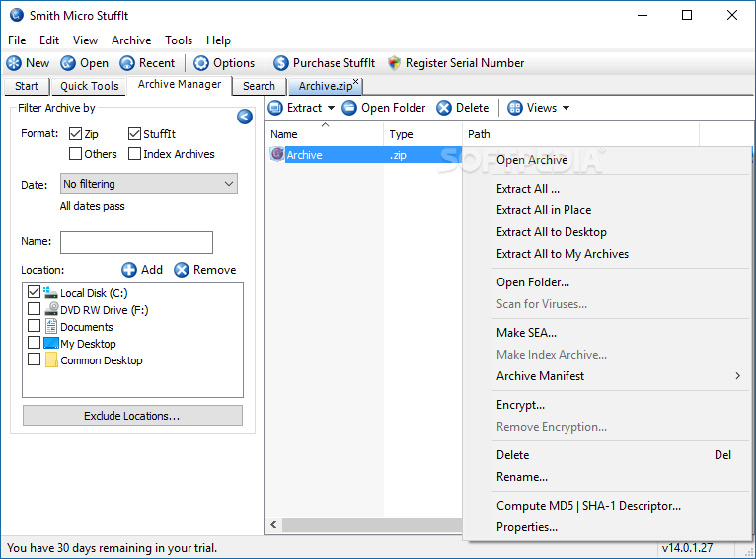Uncheck the Zip format checkbox
The width and height of the screenshot is (756, 559).
click(75, 133)
